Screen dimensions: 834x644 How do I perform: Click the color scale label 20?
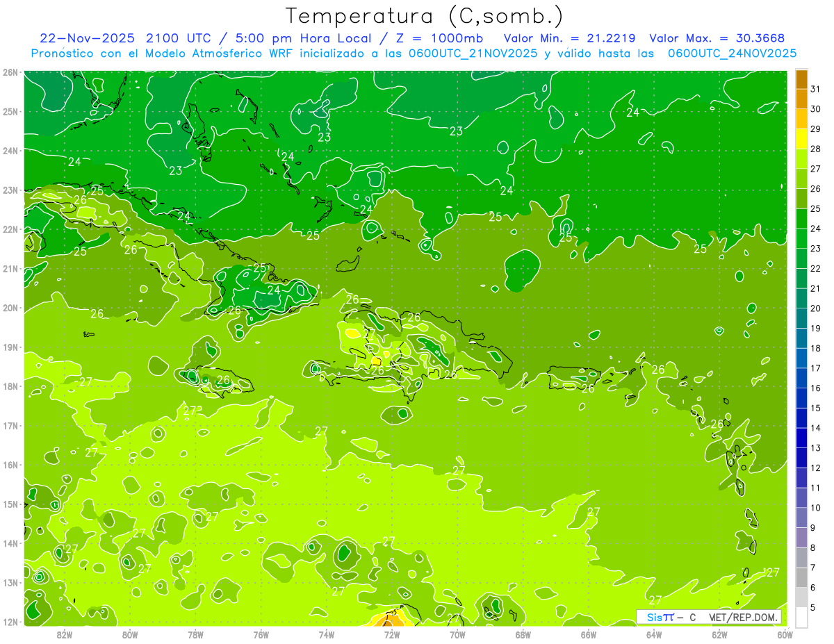coord(815,308)
